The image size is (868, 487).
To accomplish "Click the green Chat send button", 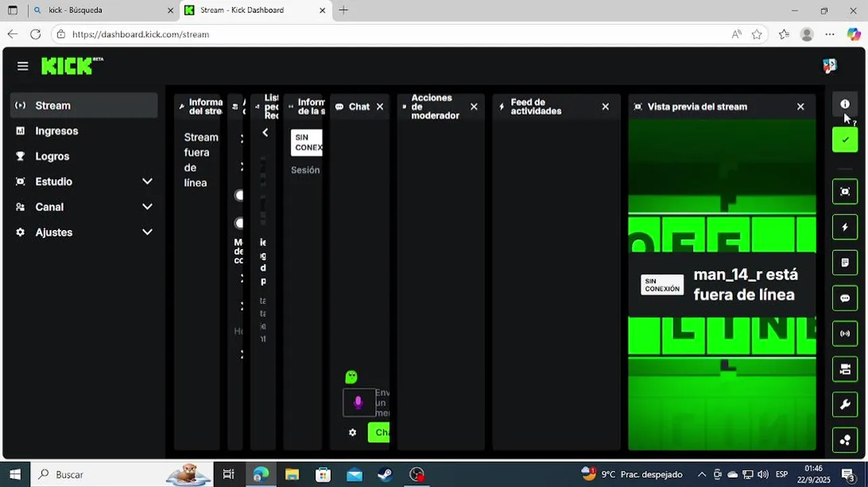I will (379, 432).
